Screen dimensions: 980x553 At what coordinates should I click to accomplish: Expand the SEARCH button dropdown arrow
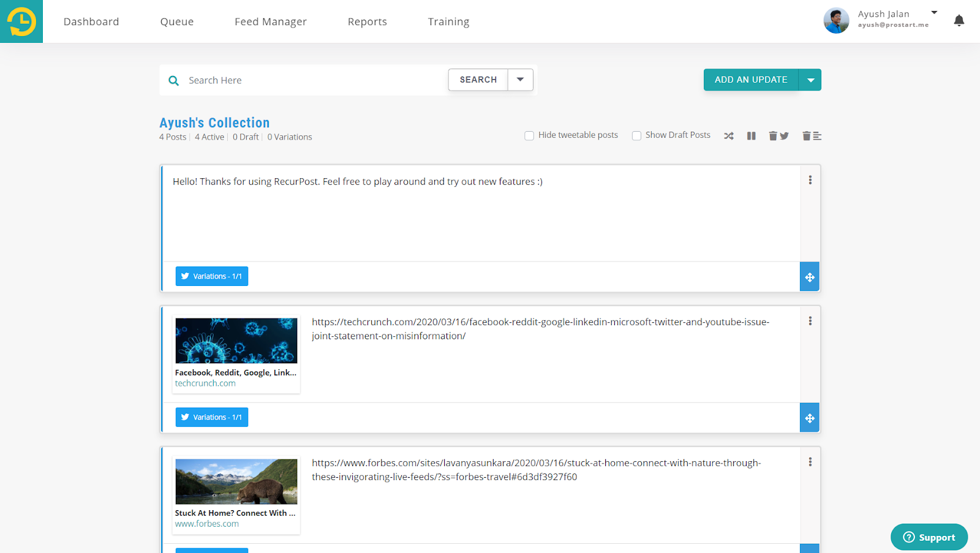tap(521, 80)
